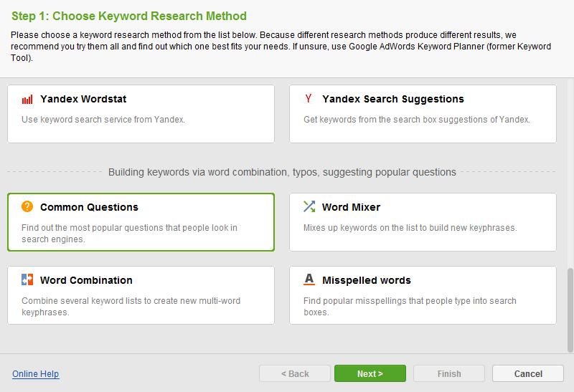The image size is (574, 392).
Task: Select the Common Questions card
Action: pos(141,222)
